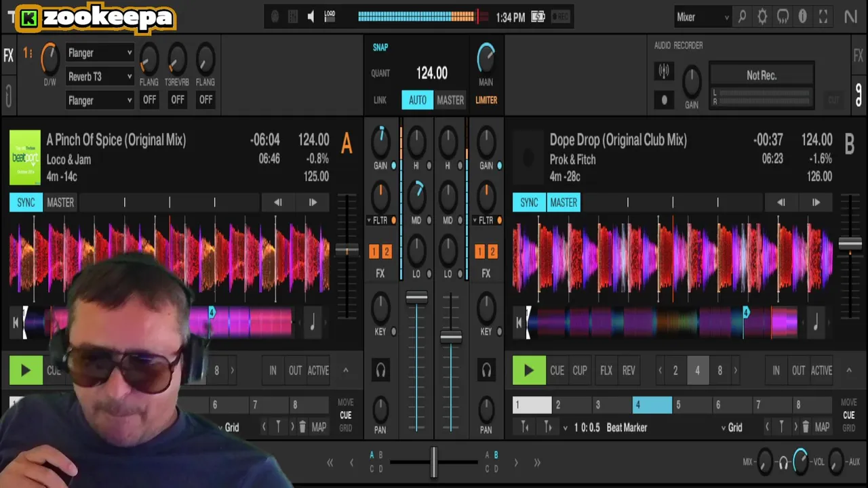Toggle first Flanger effect OFF button
868x488 pixels.
[149, 100]
